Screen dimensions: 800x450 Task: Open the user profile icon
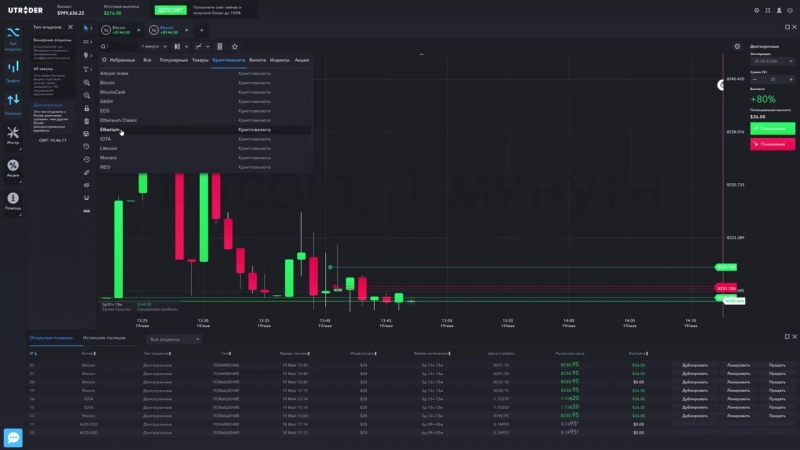coord(779,10)
